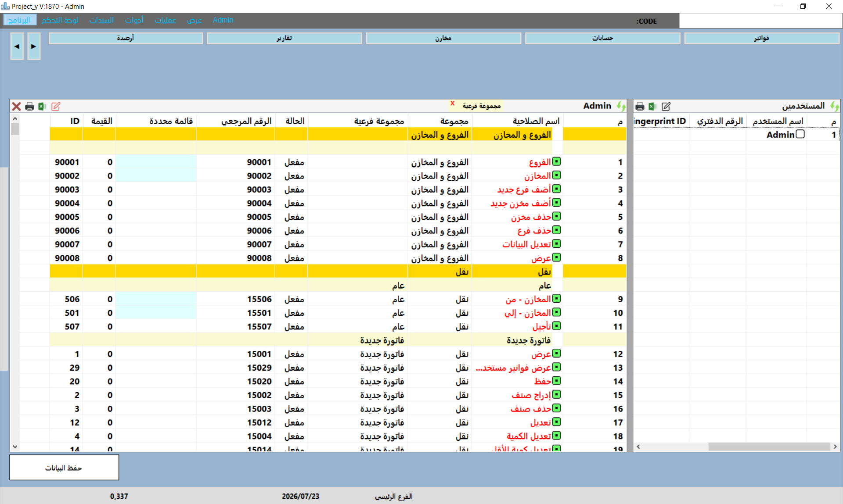Export the المستخدمين users list to Excel

pyautogui.click(x=652, y=106)
